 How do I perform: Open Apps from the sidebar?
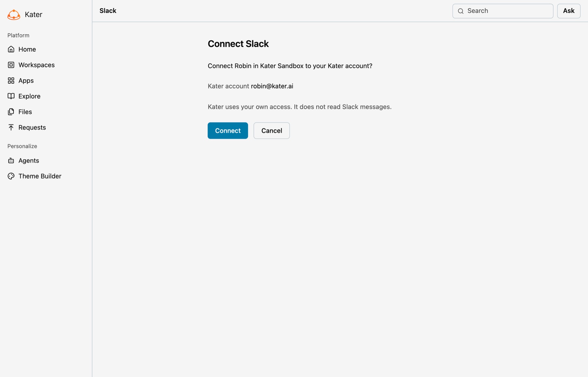(x=26, y=80)
